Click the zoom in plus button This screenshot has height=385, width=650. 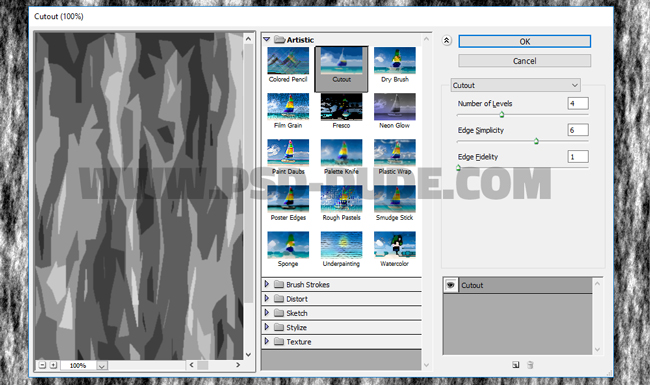click(x=53, y=365)
